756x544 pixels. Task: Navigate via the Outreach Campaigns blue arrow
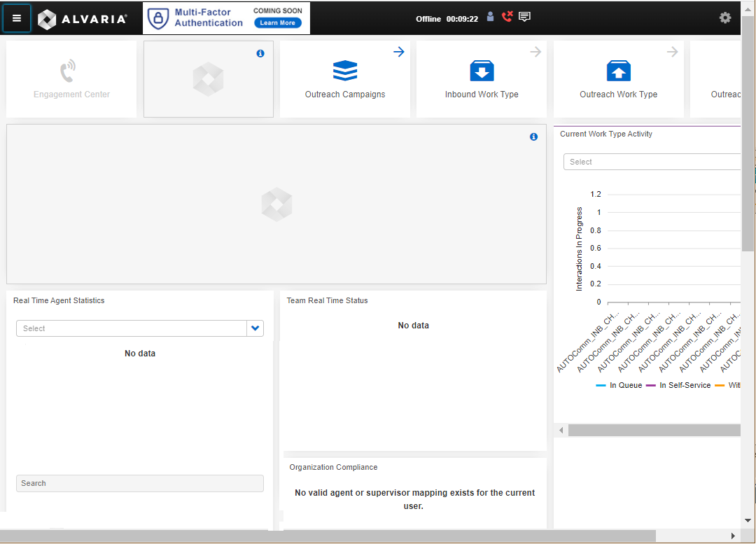click(398, 51)
